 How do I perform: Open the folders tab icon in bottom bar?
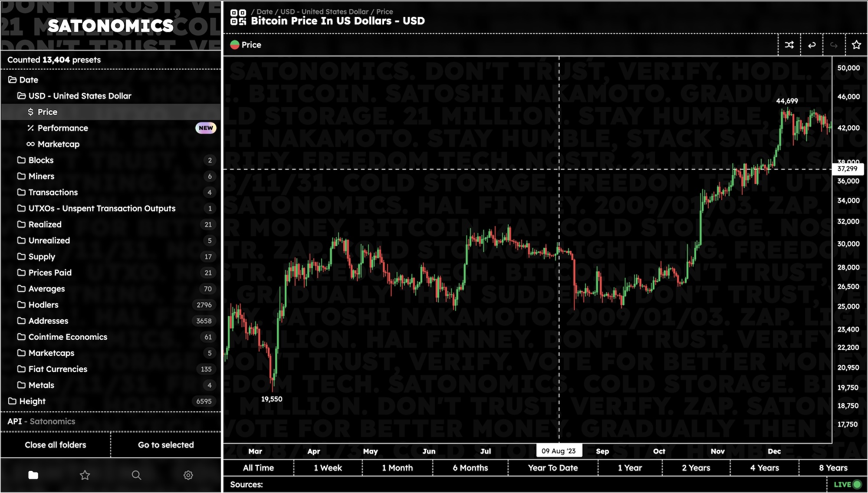33,475
